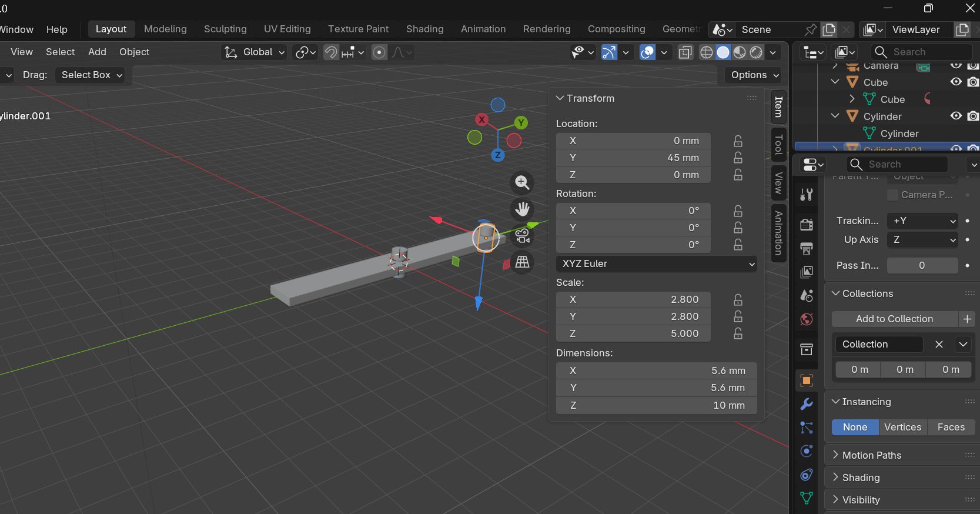Toggle snapping magnet icon
Image resolution: width=980 pixels, height=514 pixels.
pos(331,52)
